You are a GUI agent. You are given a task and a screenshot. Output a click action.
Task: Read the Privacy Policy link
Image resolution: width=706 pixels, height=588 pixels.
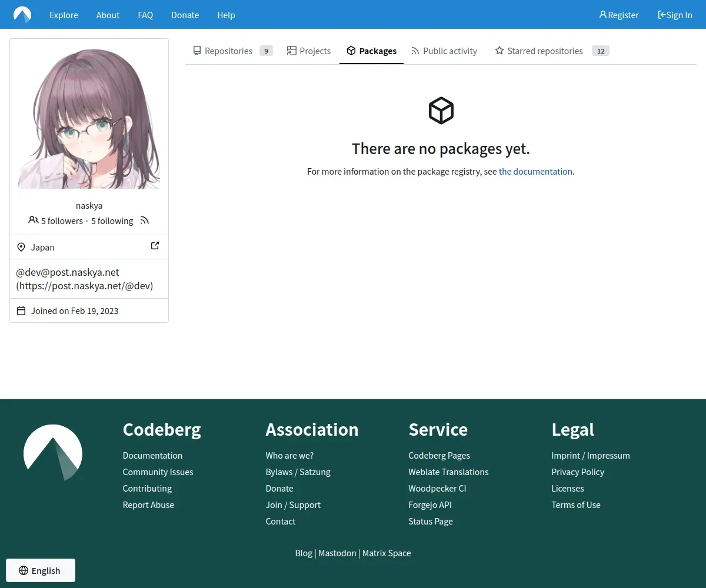(578, 472)
